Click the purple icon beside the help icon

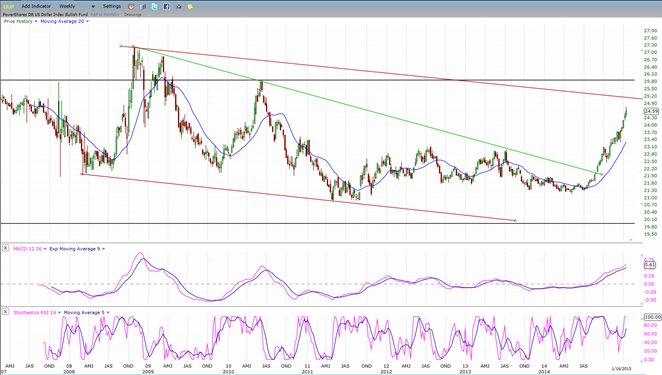[143, 7]
